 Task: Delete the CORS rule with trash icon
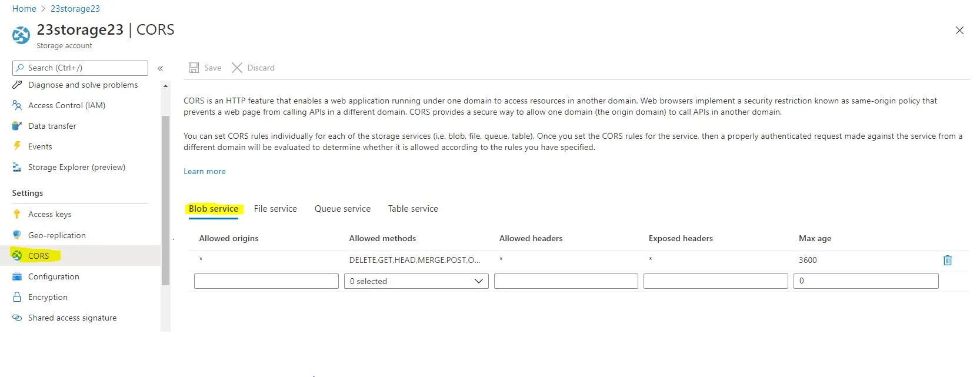coord(948,260)
